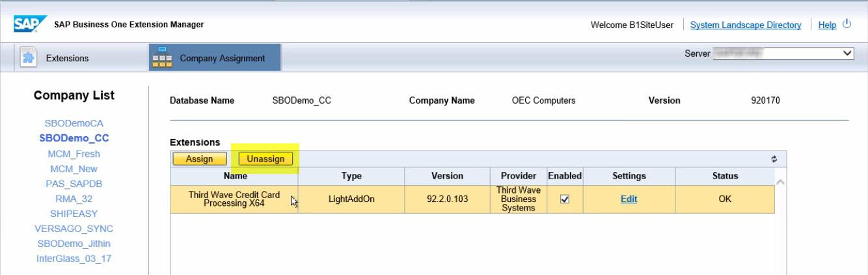Click the 920170 version value
Screen dimensions: 868x275
click(765, 100)
